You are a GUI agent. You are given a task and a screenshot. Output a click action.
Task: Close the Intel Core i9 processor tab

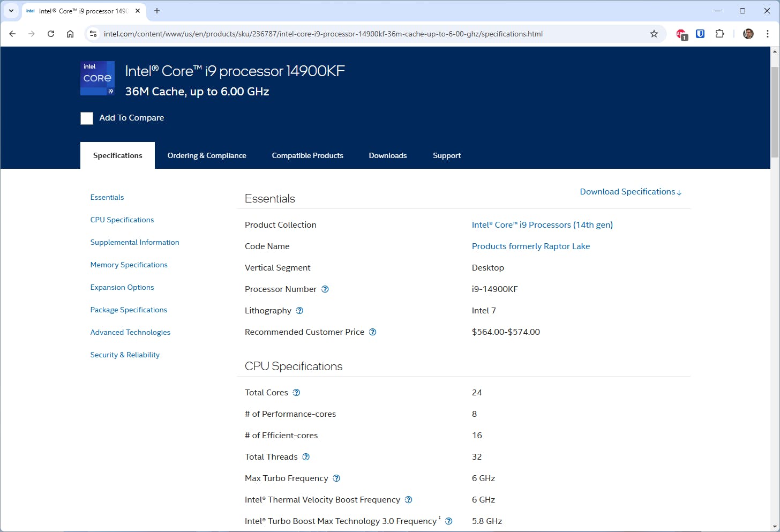tap(138, 11)
